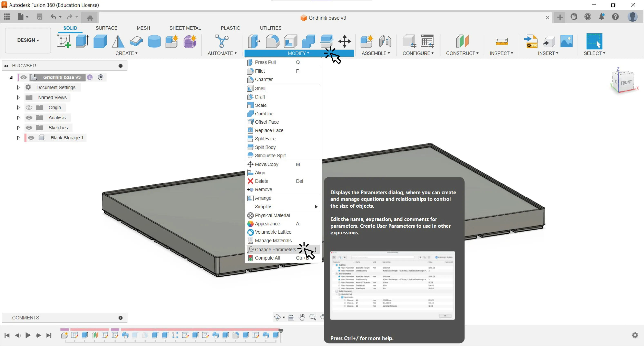644x346 pixels.
Task: Expand the Document Settings item
Action: 18,87
